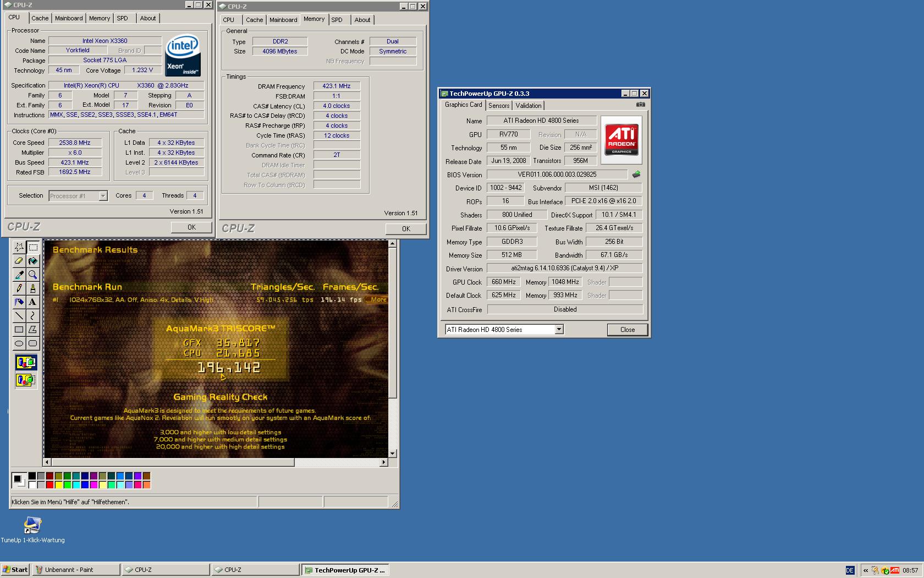Click the Paint canvas scroll-up arrow
Viewport: 924px width, 578px height.
393,243
